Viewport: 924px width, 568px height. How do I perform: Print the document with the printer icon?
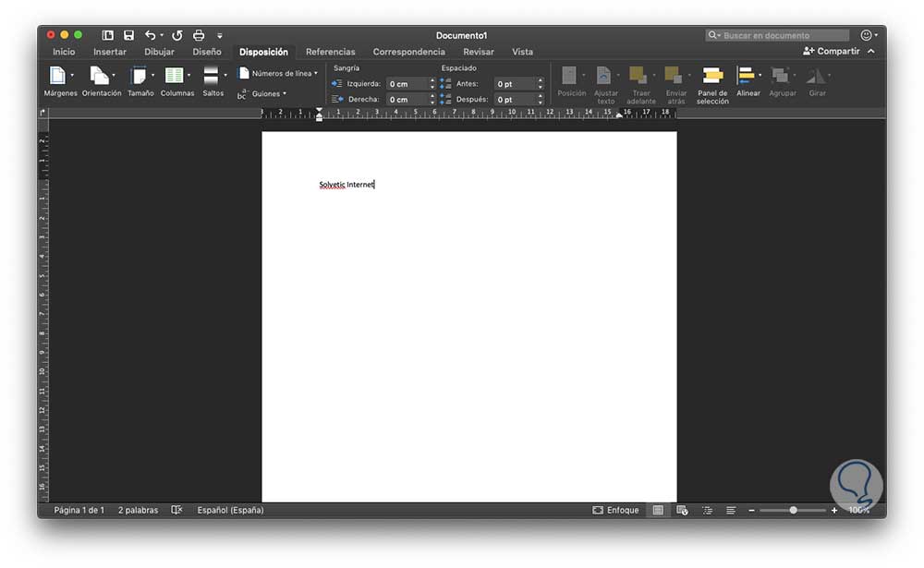coord(199,35)
